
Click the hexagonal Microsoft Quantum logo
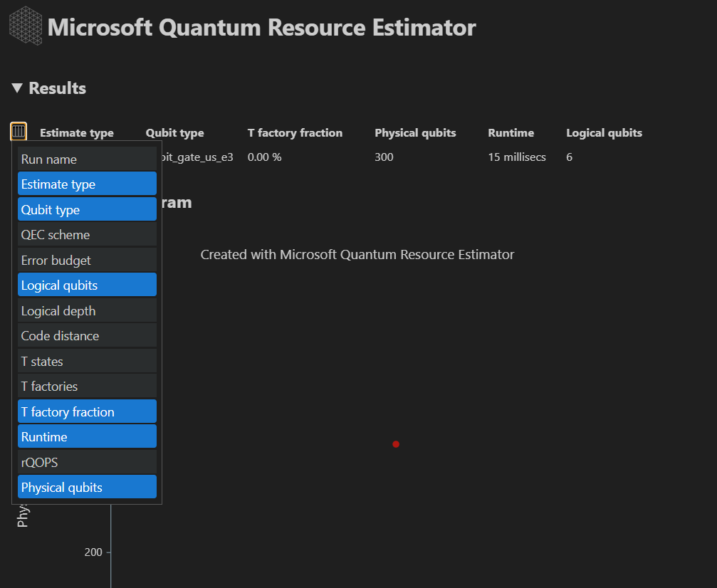click(x=24, y=26)
